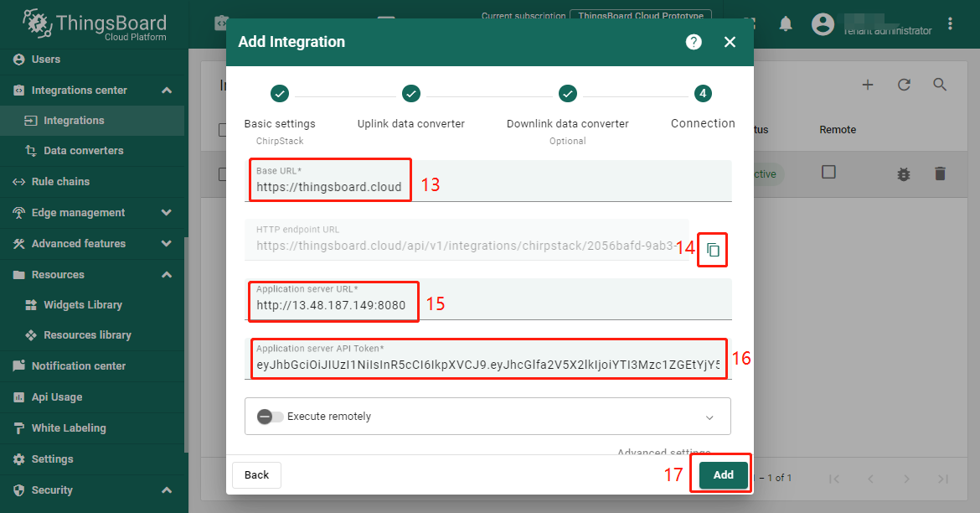The width and height of the screenshot is (980, 513).
Task: Click the Application server URL field
Action: [x=487, y=299]
